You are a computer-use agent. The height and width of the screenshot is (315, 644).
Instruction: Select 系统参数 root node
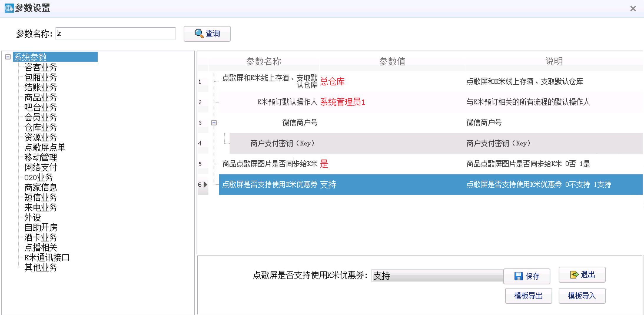(55, 57)
